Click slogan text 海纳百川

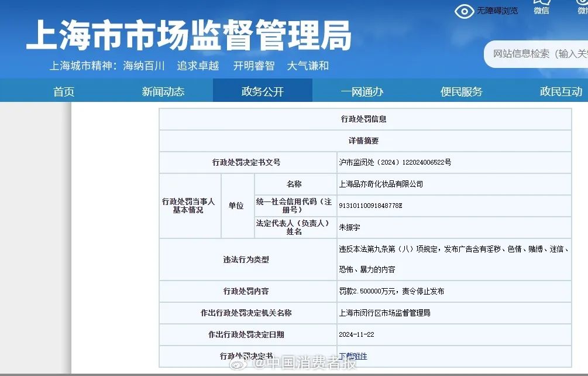point(144,66)
